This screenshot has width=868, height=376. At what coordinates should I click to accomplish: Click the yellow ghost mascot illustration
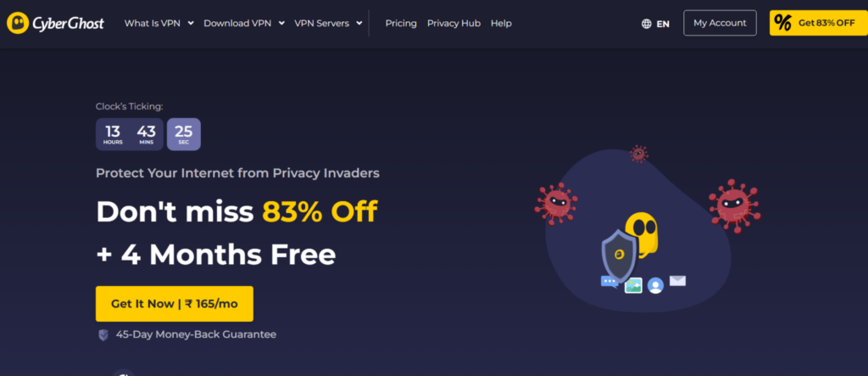click(641, 234)
